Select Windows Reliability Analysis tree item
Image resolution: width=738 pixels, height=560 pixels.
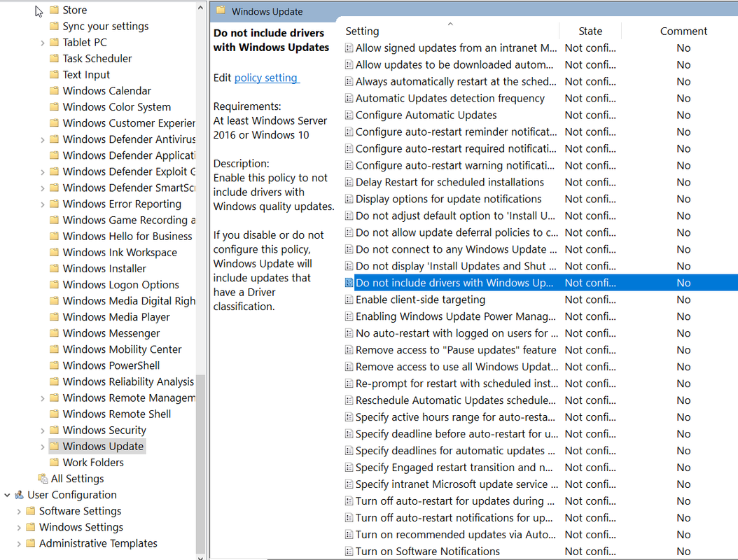click(129, 381)
